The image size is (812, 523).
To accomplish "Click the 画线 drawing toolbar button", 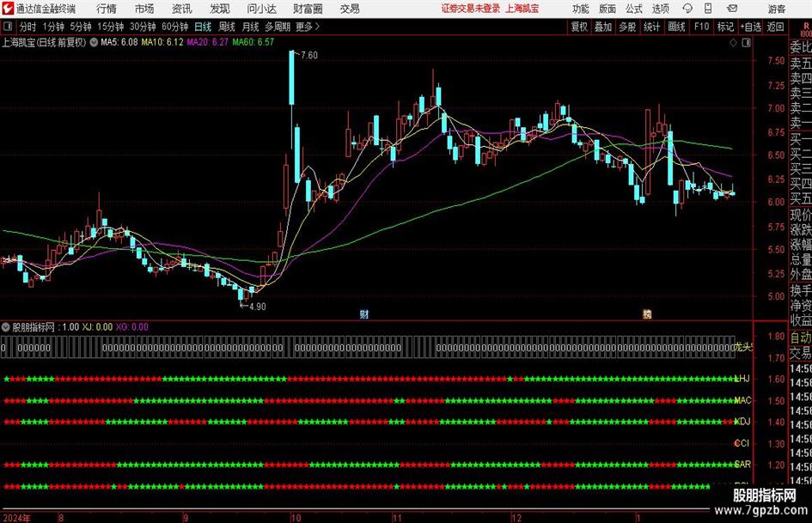I will point(676,27).
